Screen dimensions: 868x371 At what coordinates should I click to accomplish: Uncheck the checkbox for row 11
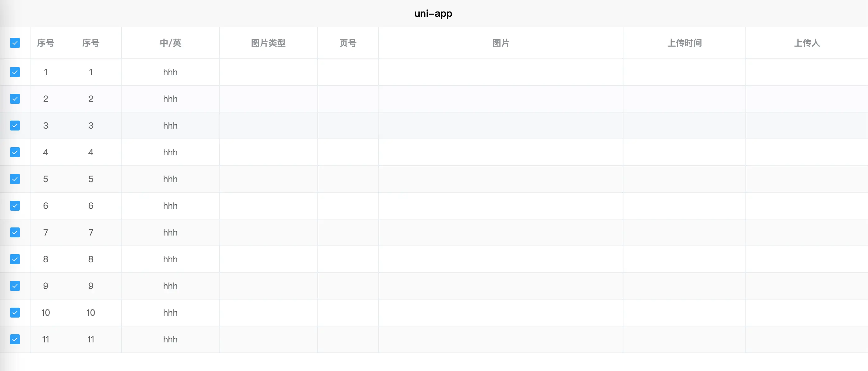click(15, 339)
